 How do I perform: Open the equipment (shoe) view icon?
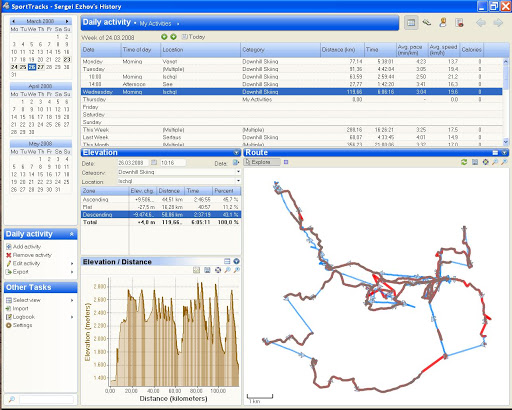coord(426,23)
